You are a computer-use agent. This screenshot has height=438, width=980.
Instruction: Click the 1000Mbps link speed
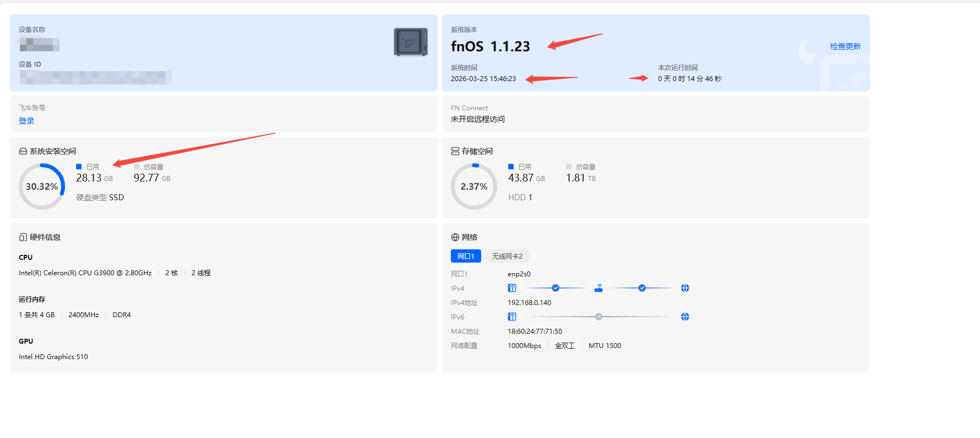[x=524, y=346]
